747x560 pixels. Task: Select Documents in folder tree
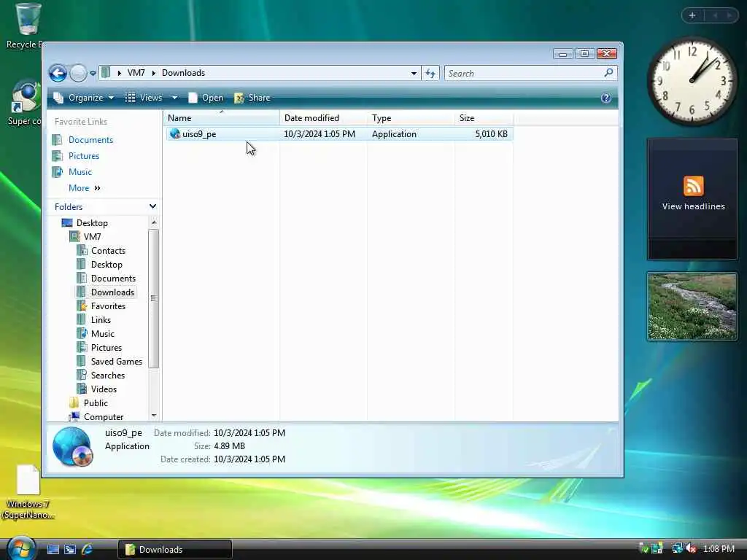113,278
